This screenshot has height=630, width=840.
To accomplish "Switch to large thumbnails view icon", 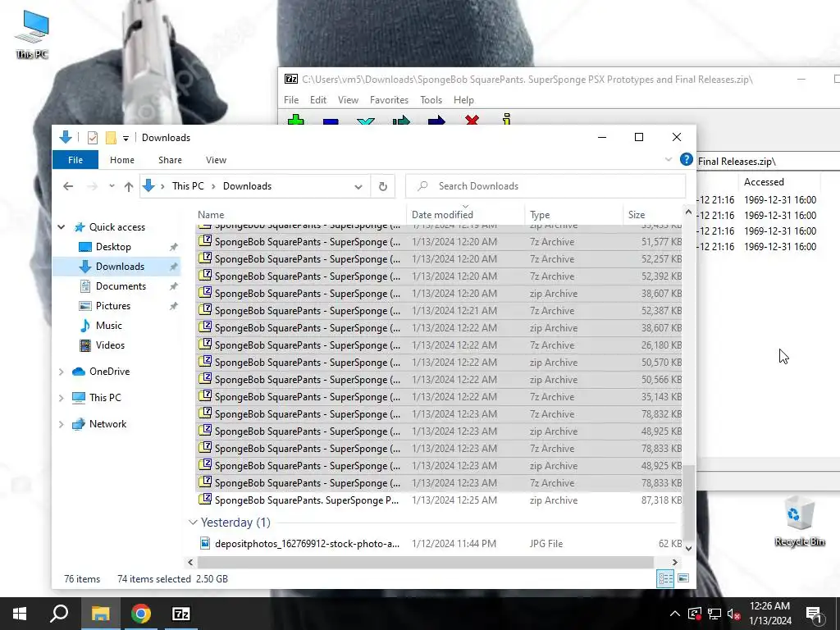I will (x=683, y=578).
